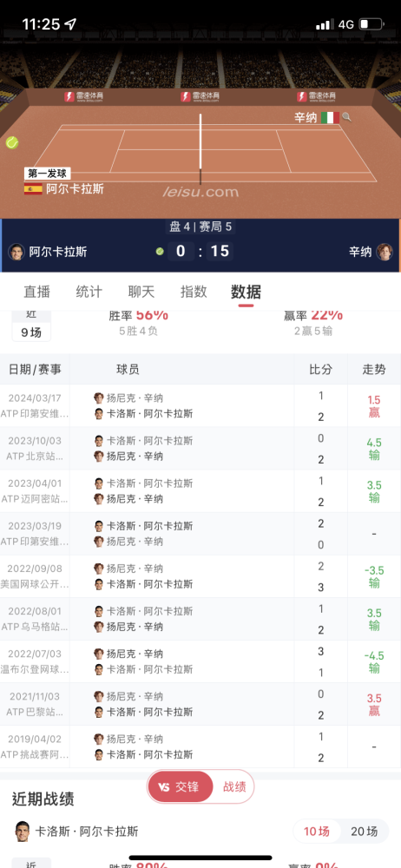Switch to the 交锋 toggle option
Screen dimensions: 401x868
click(x=178, y=786)
